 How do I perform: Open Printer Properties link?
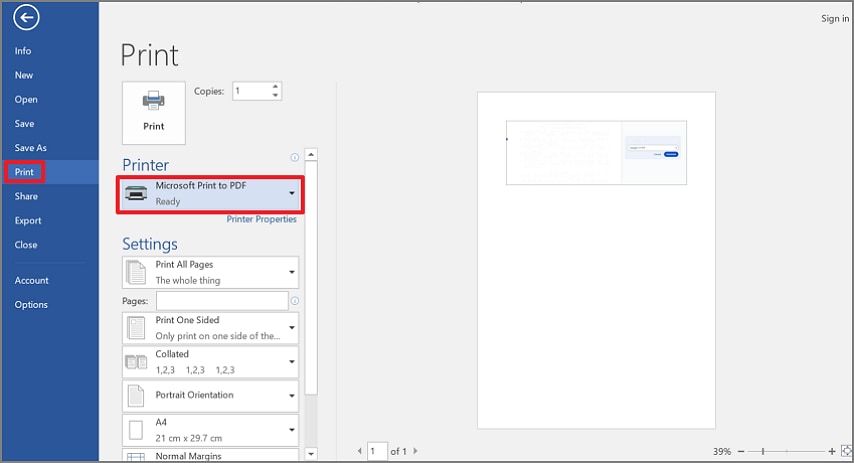261,219
